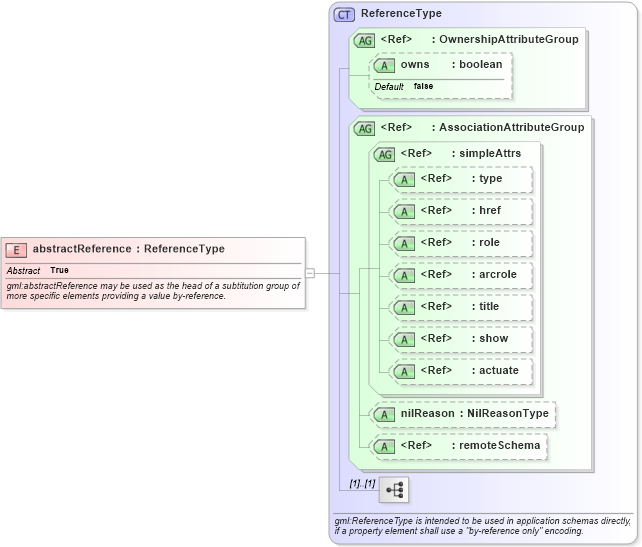The height and width of the screenshot is (547, 642).
Task: Select the 'owns : boolean' attribute text
Action: [x=451, y=64]
